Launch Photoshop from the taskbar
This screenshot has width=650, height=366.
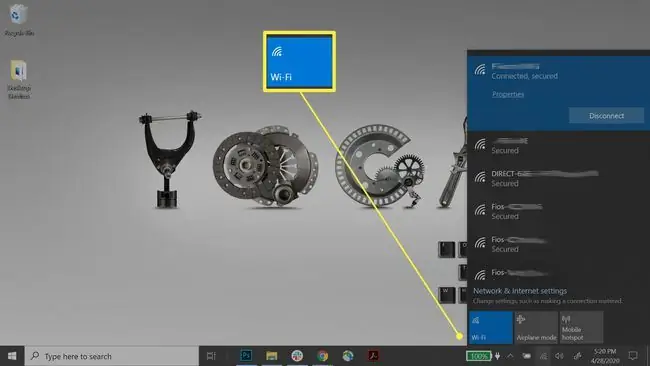click(246, 356)
